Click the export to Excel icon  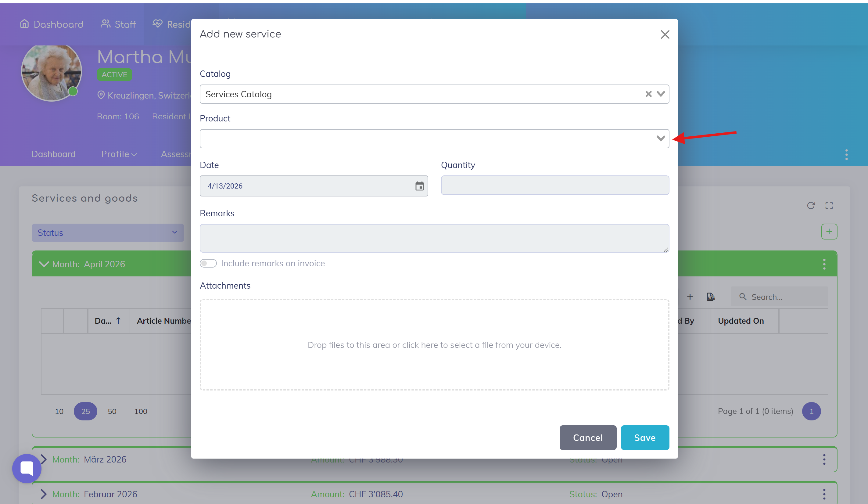(x=711, y=297)
